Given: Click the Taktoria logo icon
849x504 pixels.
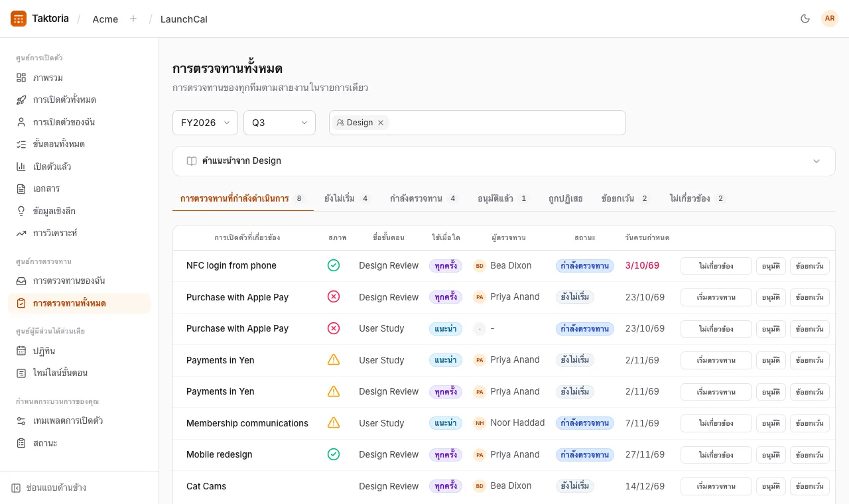Looking at the screenshot, I should point(19,19).
